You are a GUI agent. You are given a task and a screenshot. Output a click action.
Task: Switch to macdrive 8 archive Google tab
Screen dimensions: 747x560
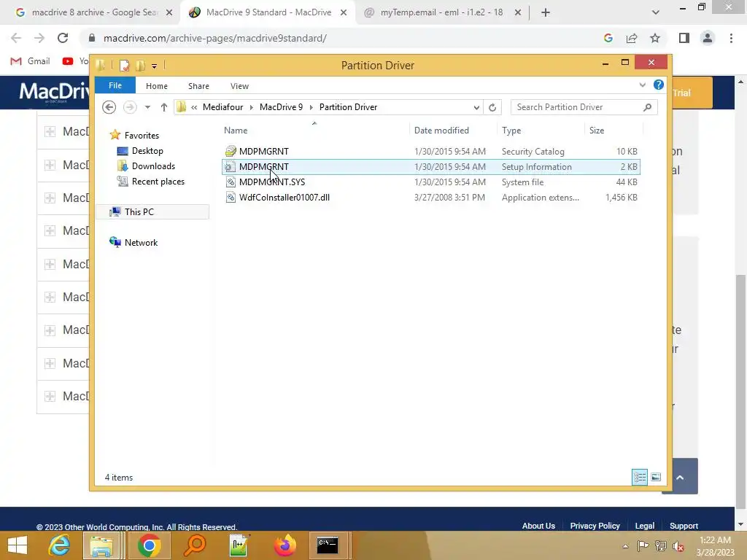point(94,12)
